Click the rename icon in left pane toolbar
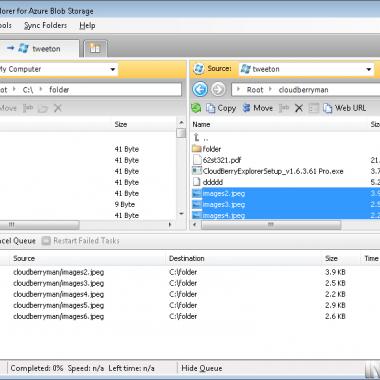 pyautogui.click(x=28, y=108)
